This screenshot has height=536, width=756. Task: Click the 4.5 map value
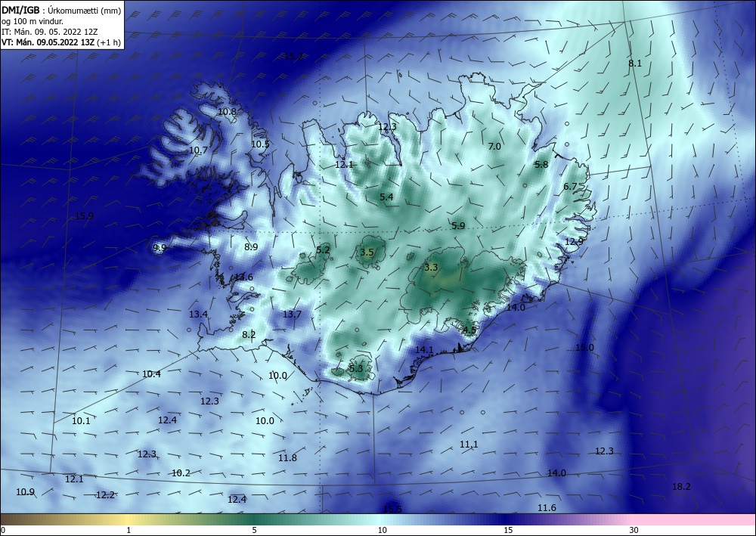[x=469, y=330]
